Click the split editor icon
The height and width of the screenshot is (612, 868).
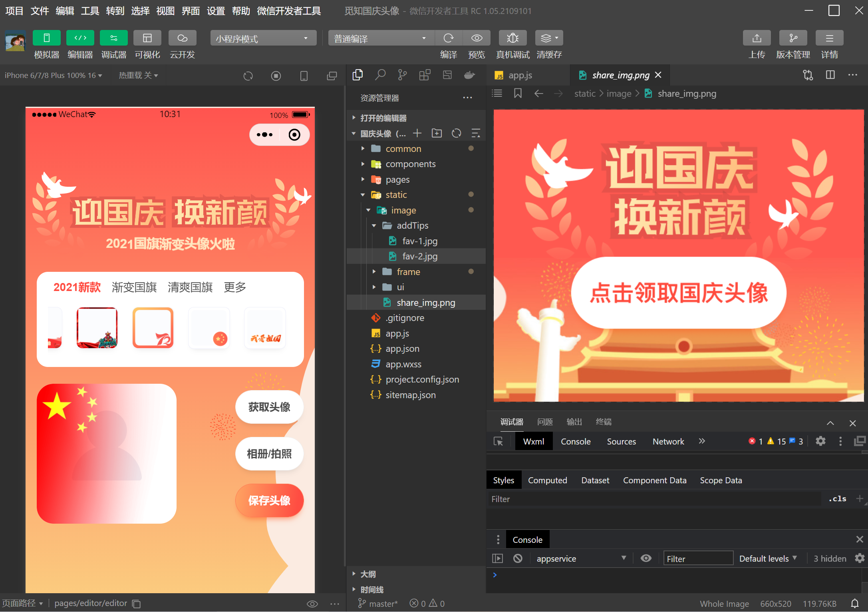click(830, 75)
